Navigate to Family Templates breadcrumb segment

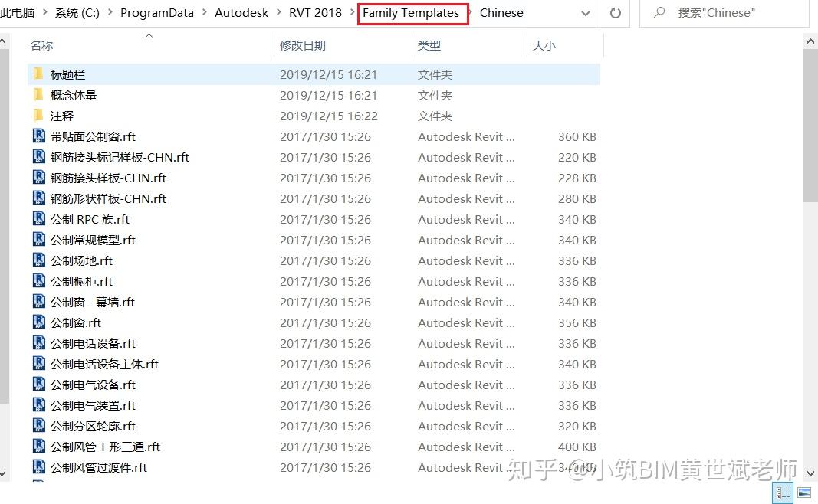point(411,12)
